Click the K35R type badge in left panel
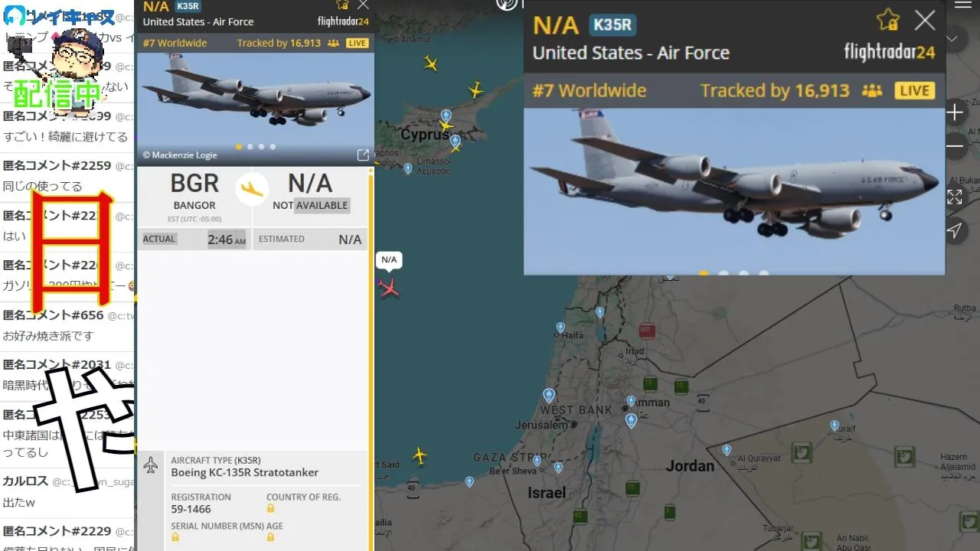Image resolution: width=980 pixels, height=551 pixels. (188, 6)
